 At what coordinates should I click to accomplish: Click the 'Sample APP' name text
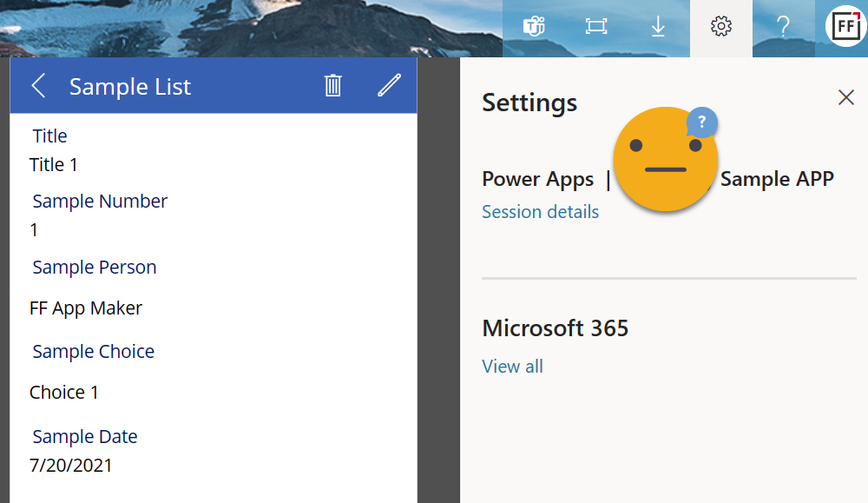(777, 179)
